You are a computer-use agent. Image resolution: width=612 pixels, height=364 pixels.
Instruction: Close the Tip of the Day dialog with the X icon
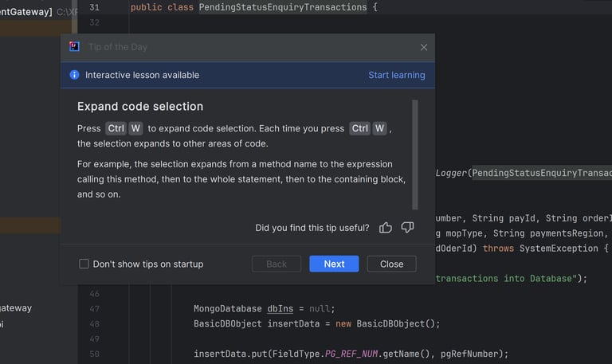[x=423, y=47]
